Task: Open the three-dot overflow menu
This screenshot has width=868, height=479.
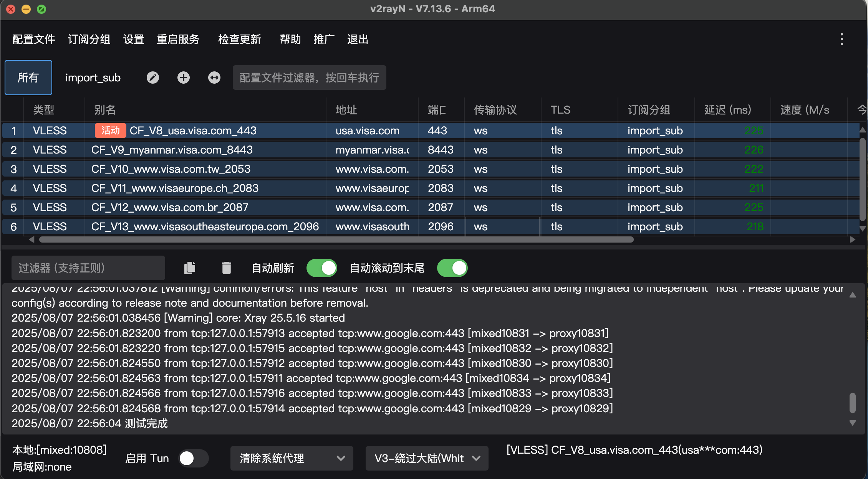Action: click(x=841, y=39)
